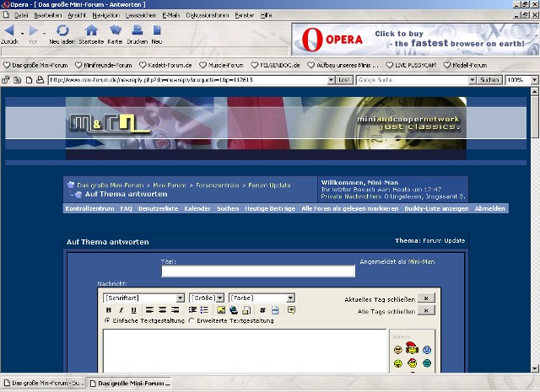Click the center align icon

(161, 310)
